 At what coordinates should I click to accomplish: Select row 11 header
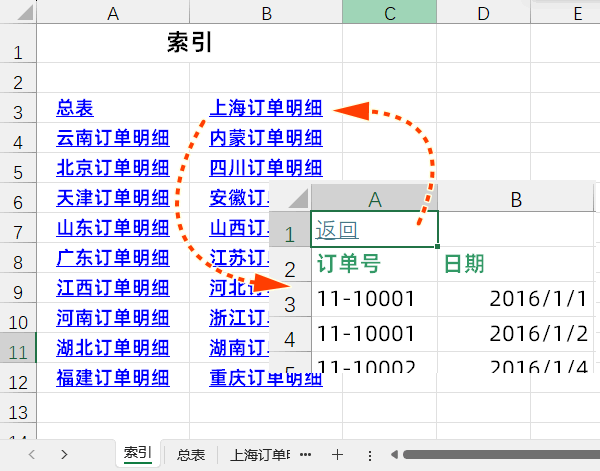pyautogui.click(x=18, y=351)
